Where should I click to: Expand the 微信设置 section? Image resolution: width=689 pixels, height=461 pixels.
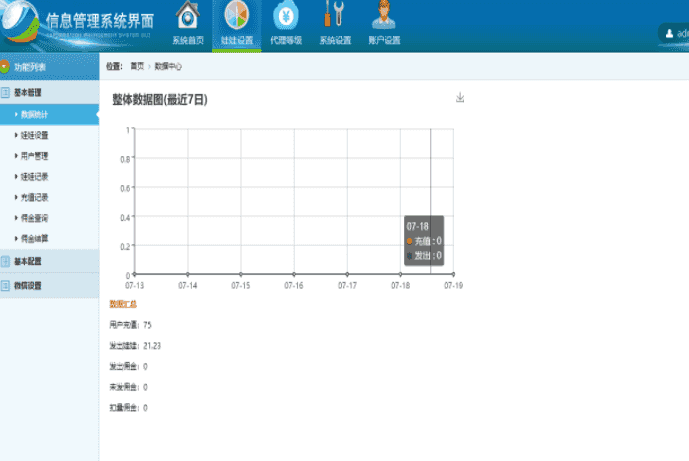tap(49, 286)
